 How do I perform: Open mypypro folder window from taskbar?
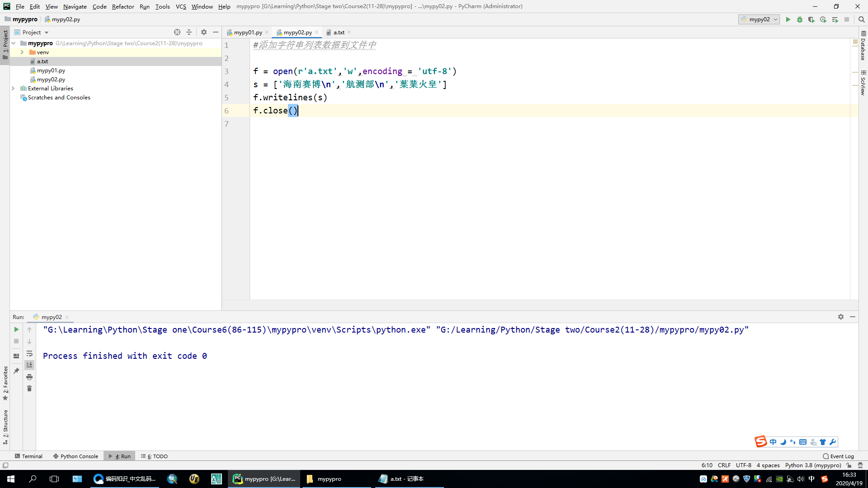pos(336,479)
